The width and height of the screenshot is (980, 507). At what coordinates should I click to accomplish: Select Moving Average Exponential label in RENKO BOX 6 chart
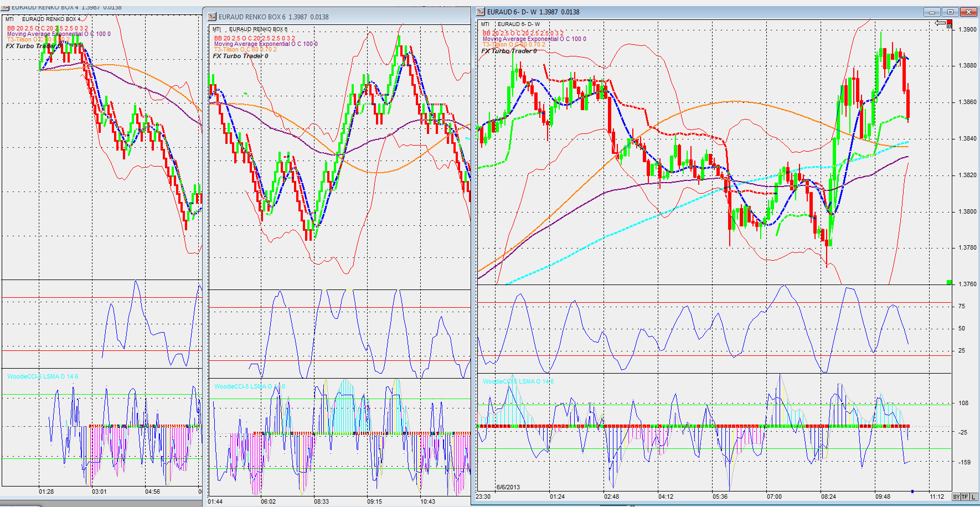[x=266, y=44]
